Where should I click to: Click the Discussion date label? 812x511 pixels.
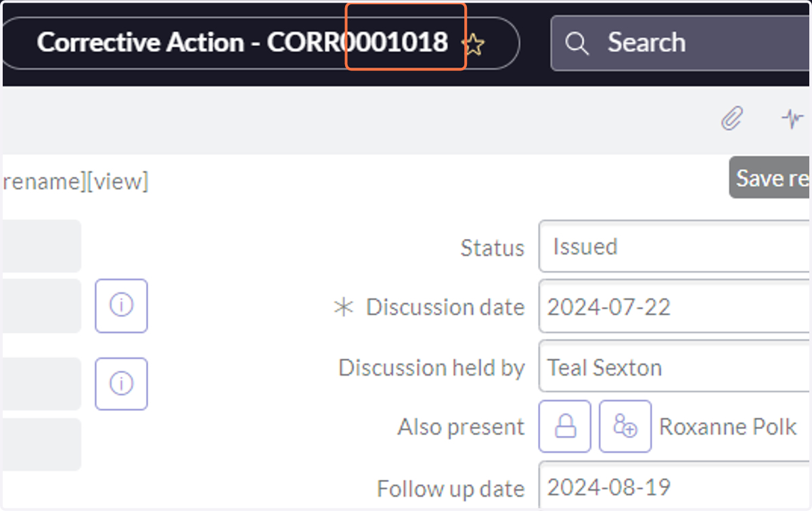445,307
